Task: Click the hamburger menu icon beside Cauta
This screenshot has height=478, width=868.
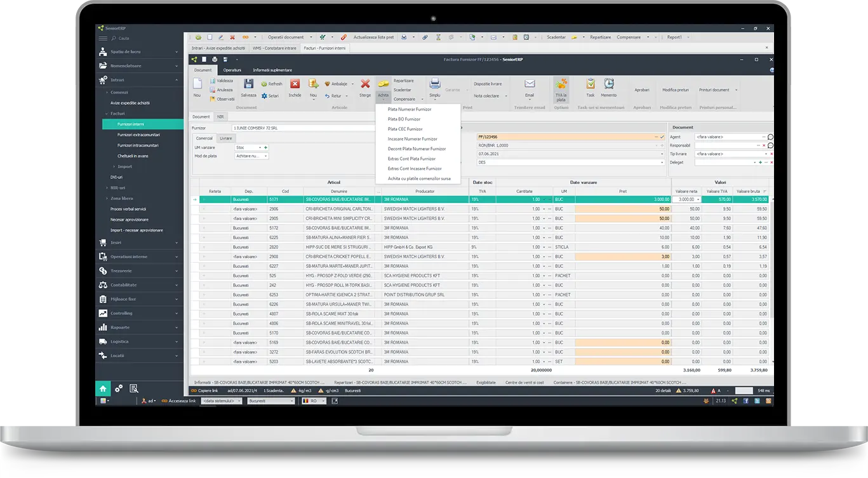Action: click(103, 38)
